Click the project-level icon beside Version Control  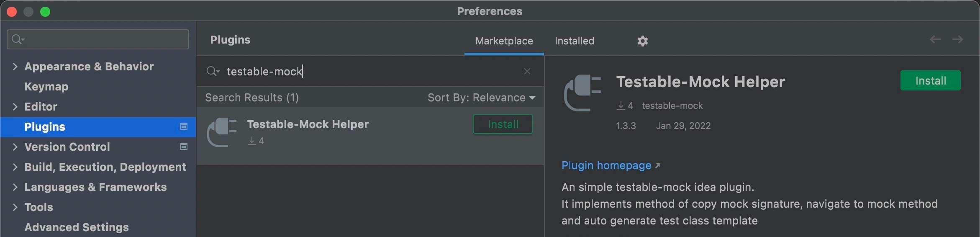(x=183, y=147)
